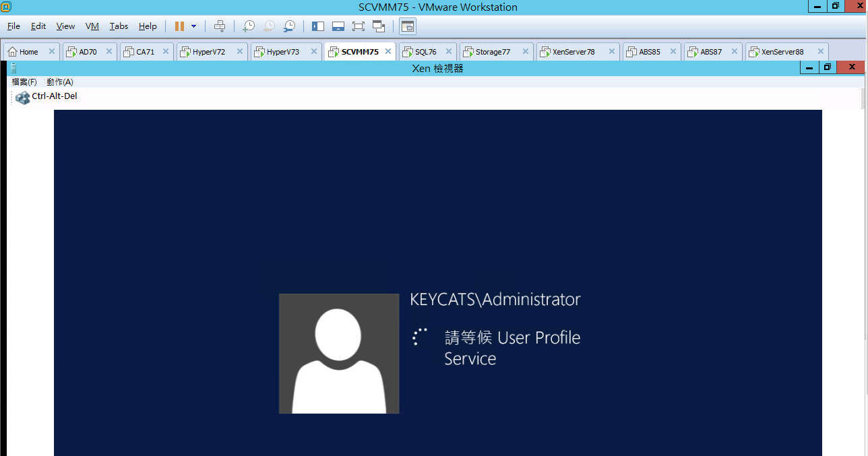
Task: Close the Xen 檢視器 window
Action: coord(852,67)
